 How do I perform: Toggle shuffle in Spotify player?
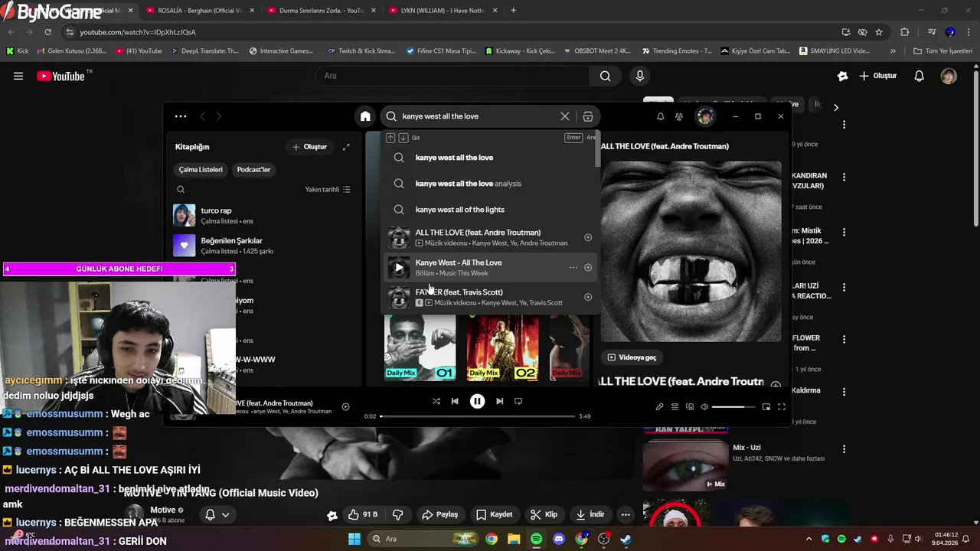tap(436, 401)
